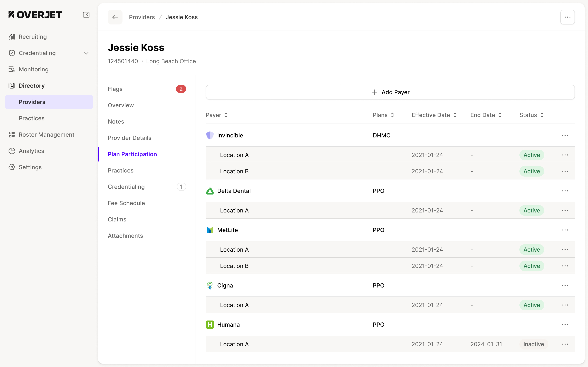Click the Settings gear icon
This screenshot has height=367, width=588.
click(x=12, y=167)
